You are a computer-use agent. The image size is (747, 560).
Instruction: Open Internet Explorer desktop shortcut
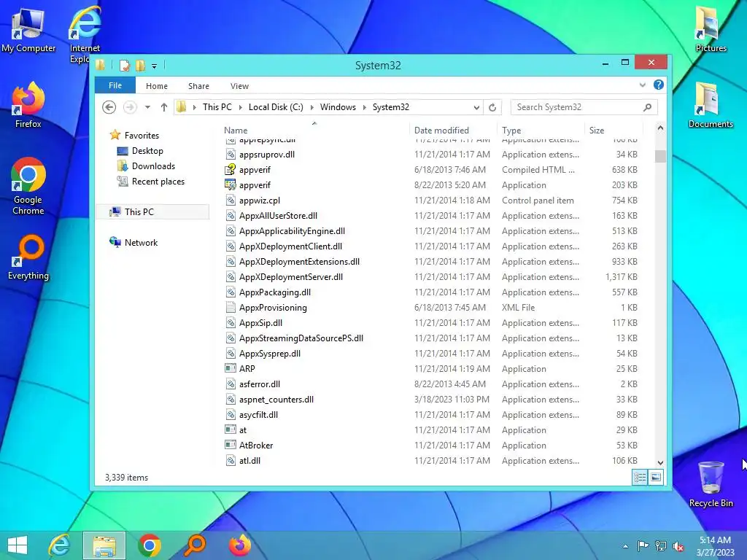[x=85, y=34]
